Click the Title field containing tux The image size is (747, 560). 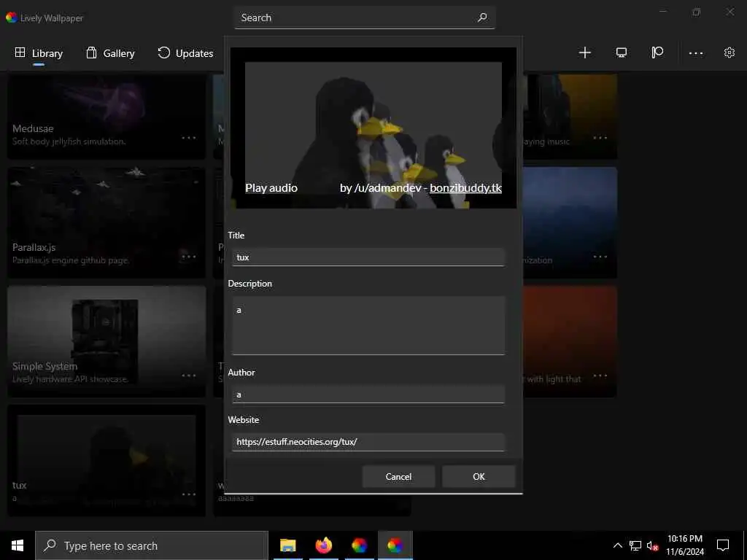click(x=368, y=257)
